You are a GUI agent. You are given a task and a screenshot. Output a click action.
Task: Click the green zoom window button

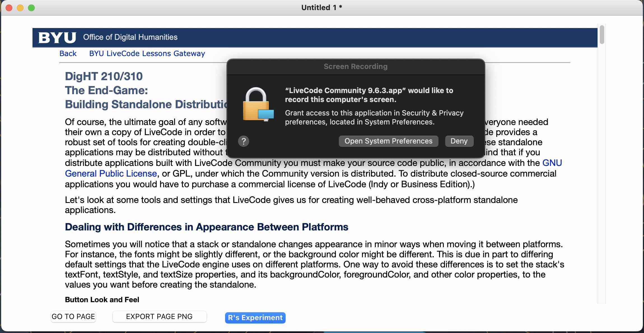[31, 8]
